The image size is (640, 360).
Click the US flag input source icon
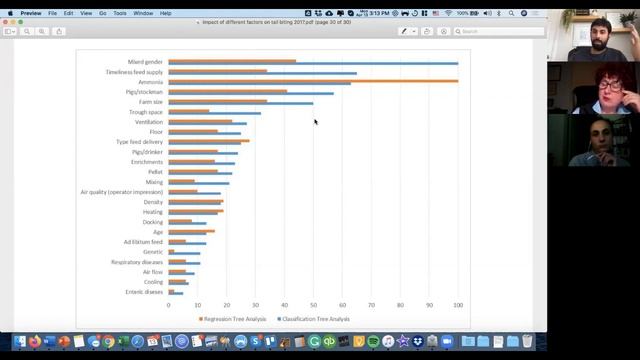pyautogui.click(x=436, y=13)
